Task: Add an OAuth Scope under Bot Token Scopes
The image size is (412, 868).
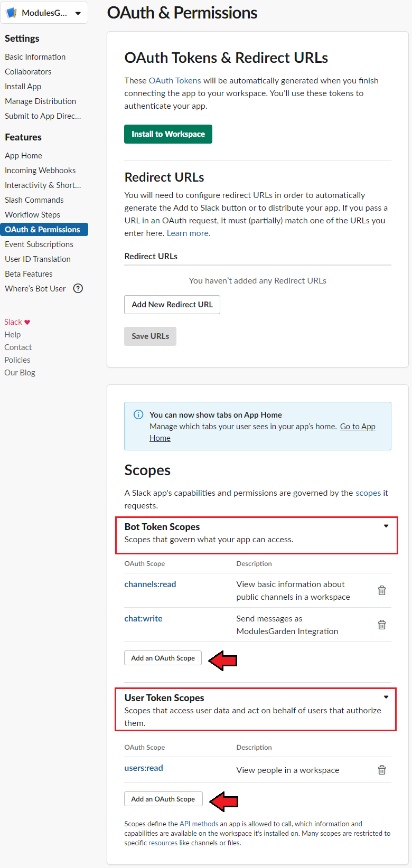Action: click(x=163, y=658)
